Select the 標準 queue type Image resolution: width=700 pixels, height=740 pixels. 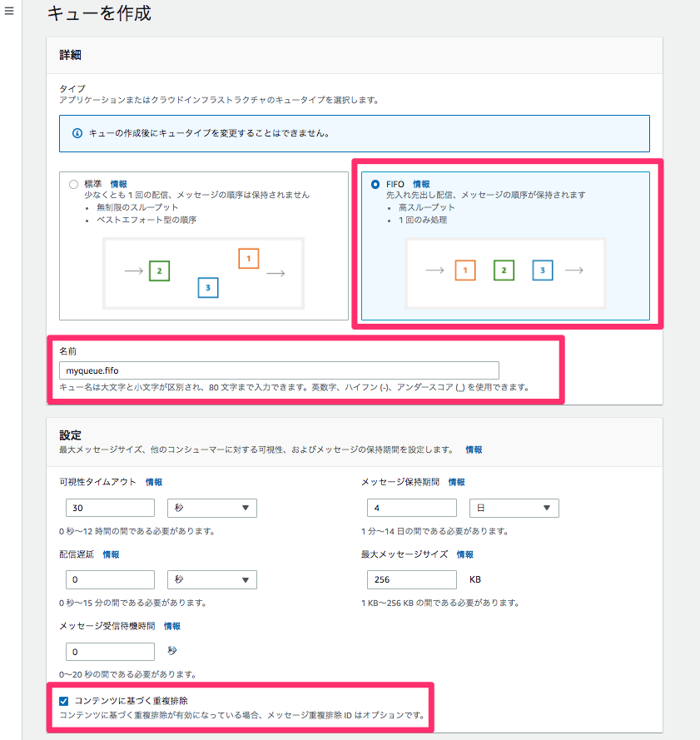(x=73, y=185)
